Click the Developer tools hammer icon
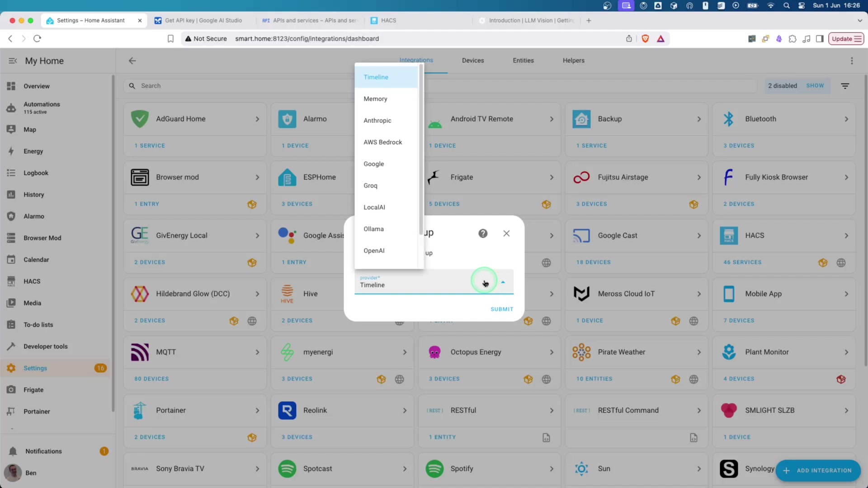The image size is (868, 488). (x=11, y=346)
